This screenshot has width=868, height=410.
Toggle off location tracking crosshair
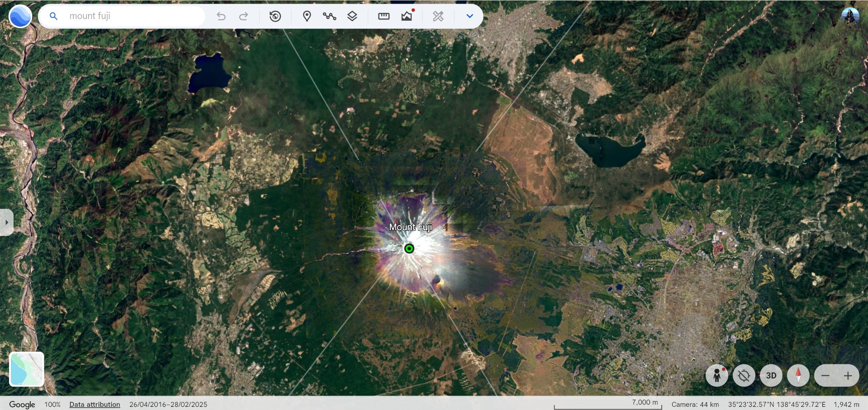[744, 375]
